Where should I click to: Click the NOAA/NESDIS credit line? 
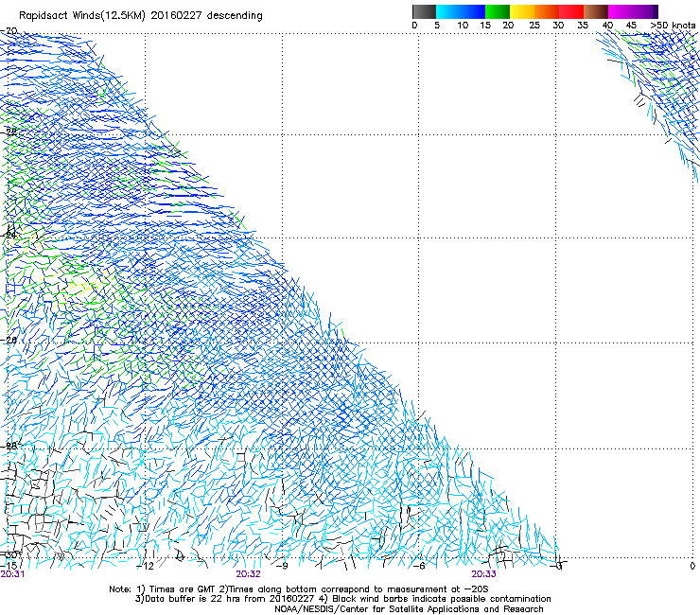(409, 609)
